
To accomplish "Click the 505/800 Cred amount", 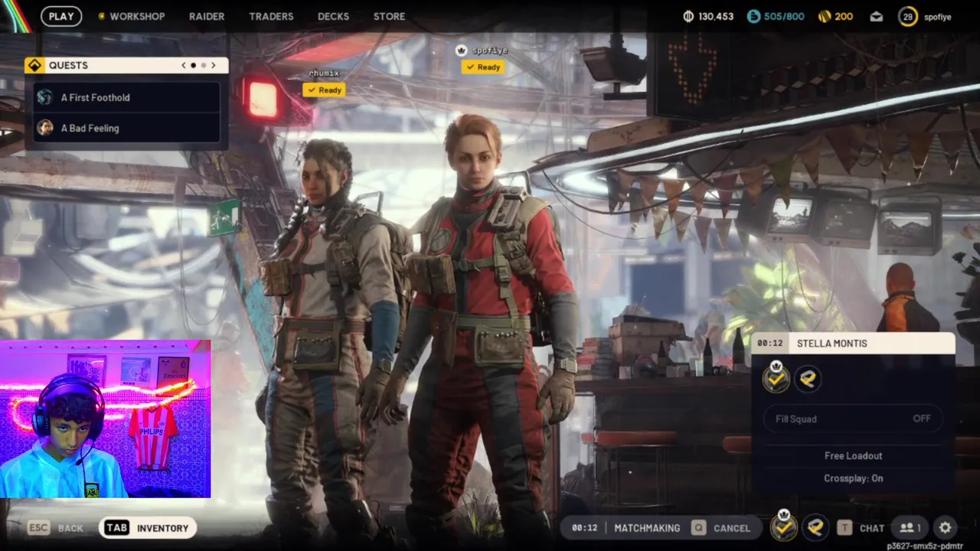I will tap(784, 16).
